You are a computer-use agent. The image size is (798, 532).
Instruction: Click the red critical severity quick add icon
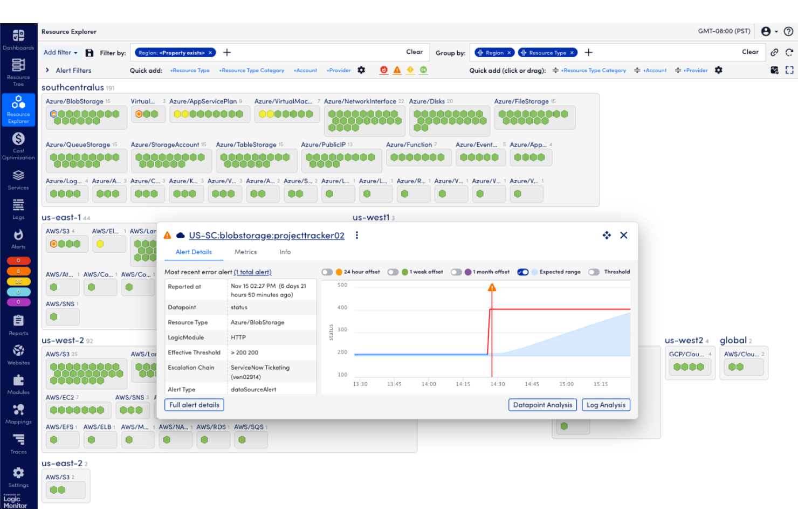click(383, 70)
